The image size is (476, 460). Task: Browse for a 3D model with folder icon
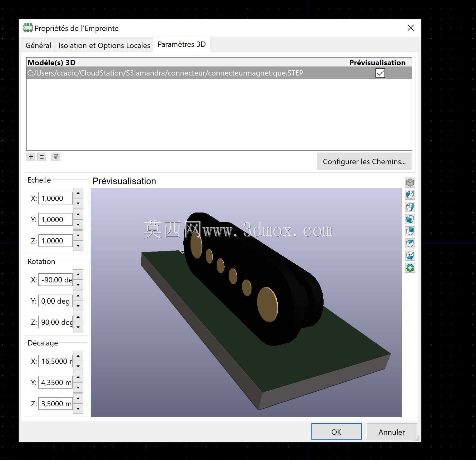click(x=42, y=157)
